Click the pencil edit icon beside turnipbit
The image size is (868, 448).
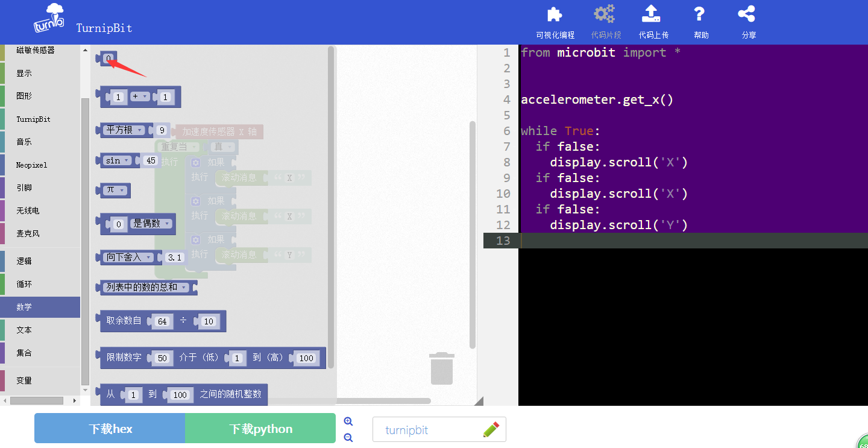[491, 429]
